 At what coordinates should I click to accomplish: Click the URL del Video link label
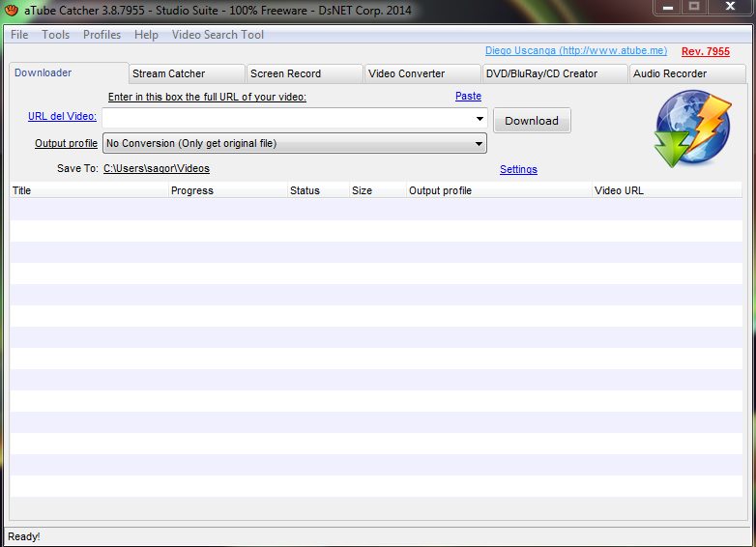click(x=62, y=116)
